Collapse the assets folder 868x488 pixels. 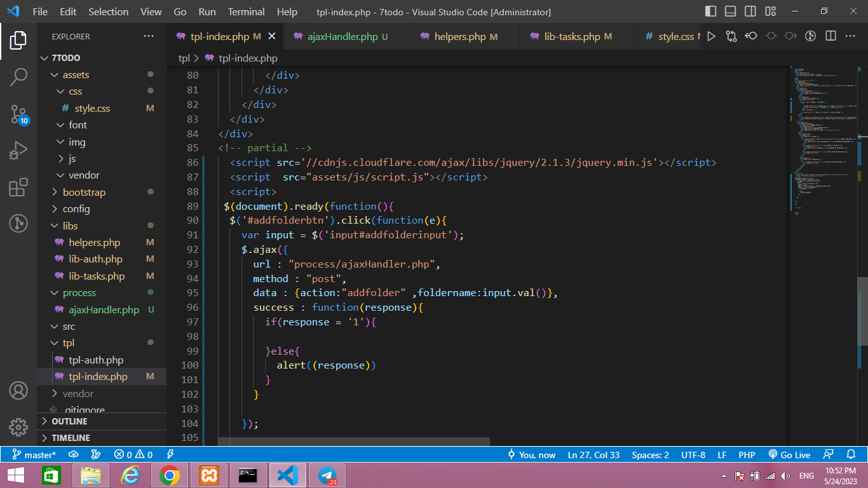pos(102,74)
